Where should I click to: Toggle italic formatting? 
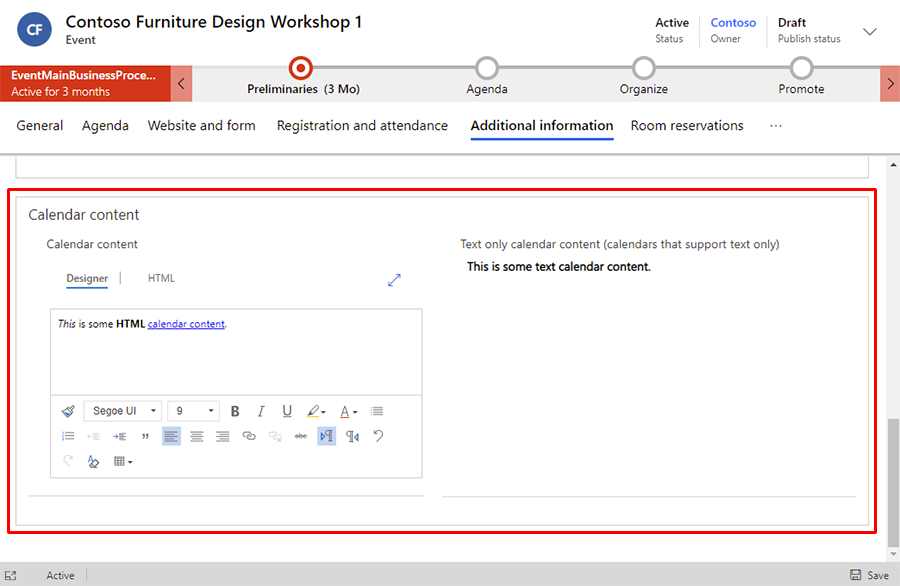pyautogui.click(x=261, y=411)
